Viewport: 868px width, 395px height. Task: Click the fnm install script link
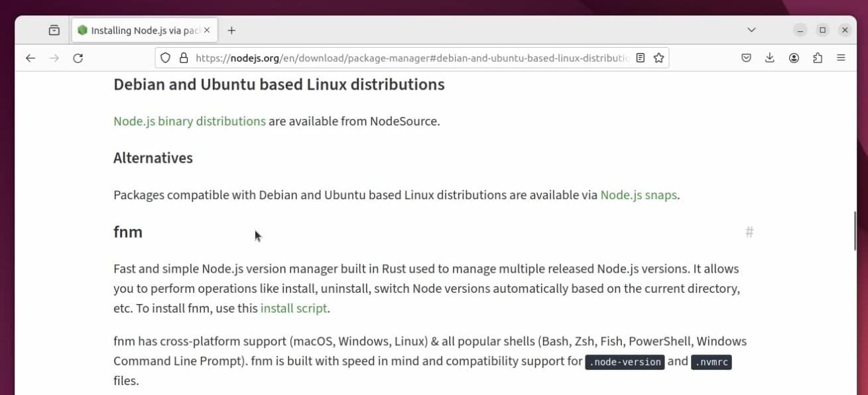point(294,309)
